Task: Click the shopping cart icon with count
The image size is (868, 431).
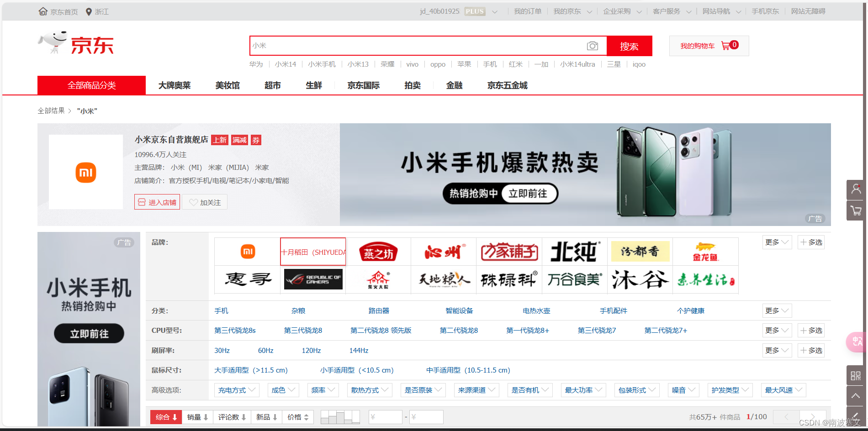Action: (x=730, y=45)
